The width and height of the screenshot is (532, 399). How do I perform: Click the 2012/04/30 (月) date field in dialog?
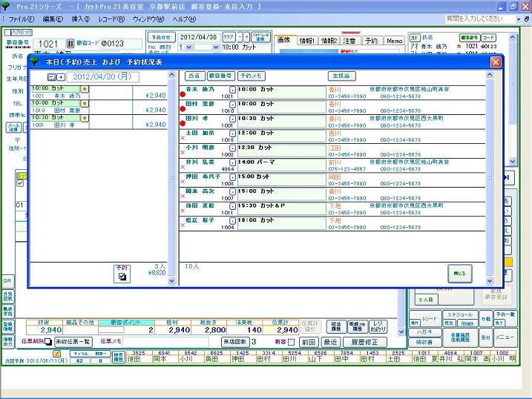[x=103, y=76]
